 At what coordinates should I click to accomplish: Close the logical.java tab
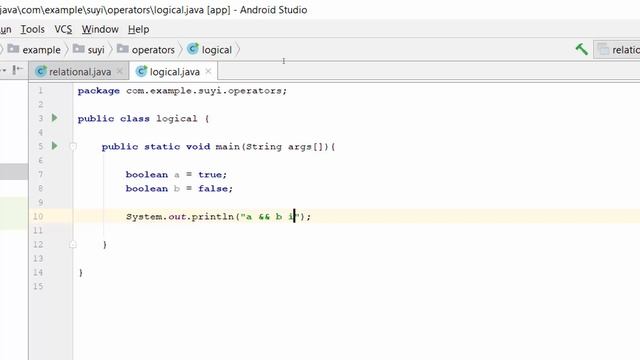click(208, 71)
